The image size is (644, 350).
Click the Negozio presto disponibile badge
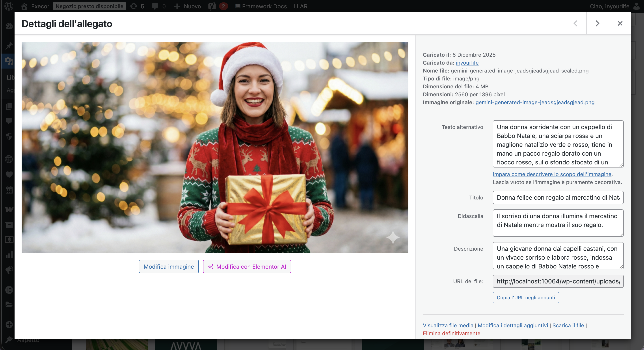[x=89, y=6]
